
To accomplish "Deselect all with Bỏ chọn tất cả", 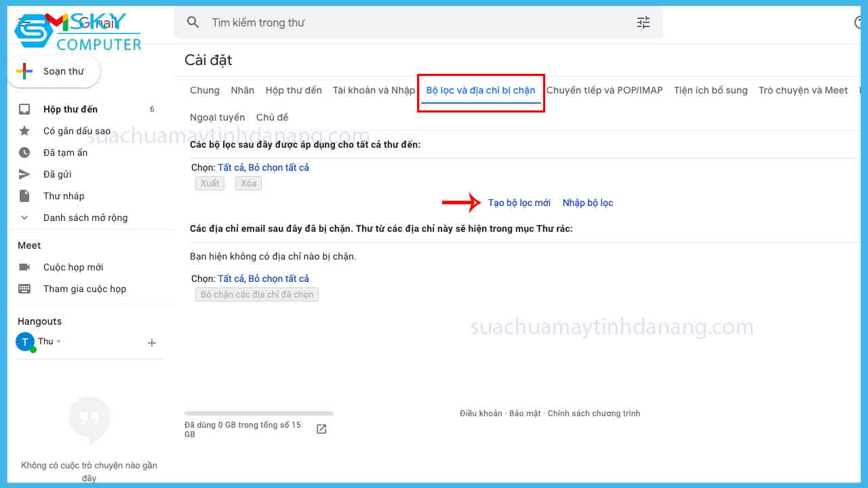I will pos(278,167).
